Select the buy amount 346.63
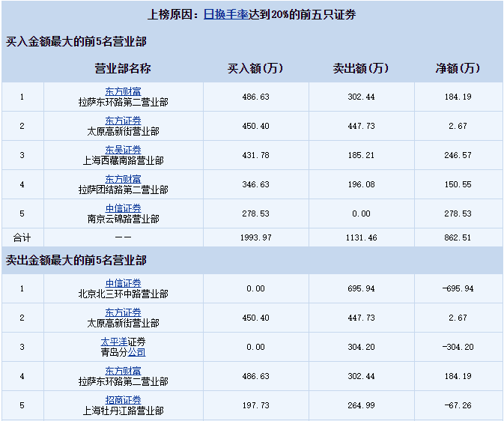The height and width of the screenshot is (421, 504). [x=255, y=184]
